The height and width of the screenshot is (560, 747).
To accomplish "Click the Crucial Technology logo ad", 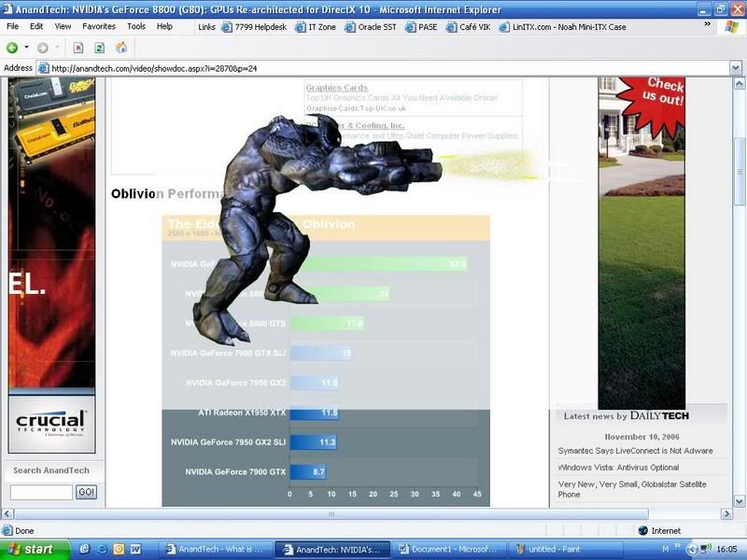I will pos(51,424).
